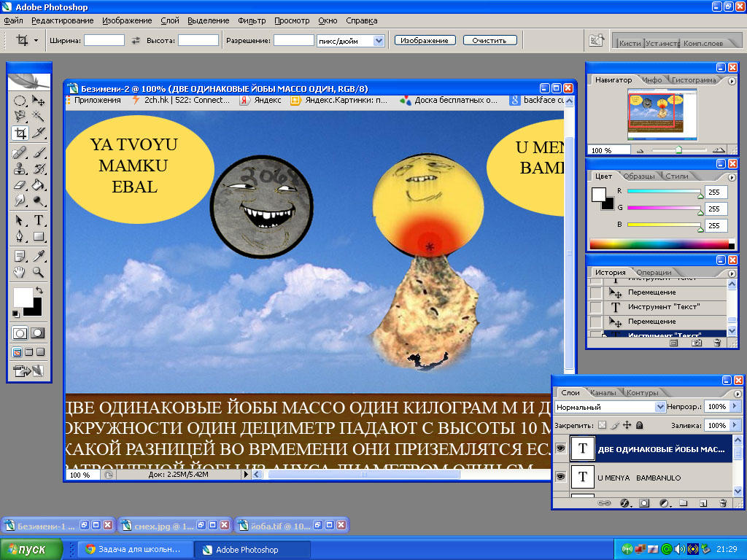Toggle lock transparent pixels
747x560 pixels.
(603, 425)
